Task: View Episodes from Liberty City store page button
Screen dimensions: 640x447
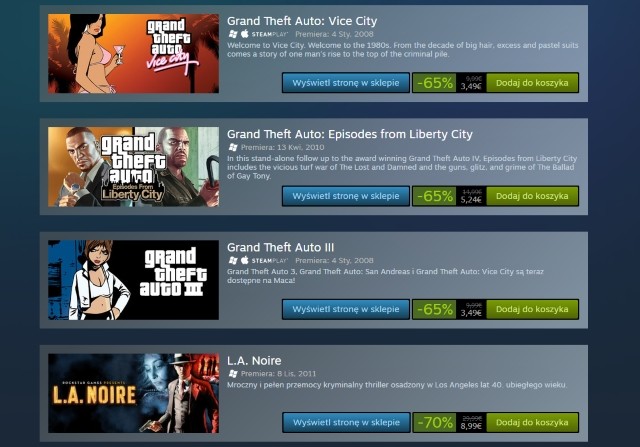Action: click(x=346, y=196)
